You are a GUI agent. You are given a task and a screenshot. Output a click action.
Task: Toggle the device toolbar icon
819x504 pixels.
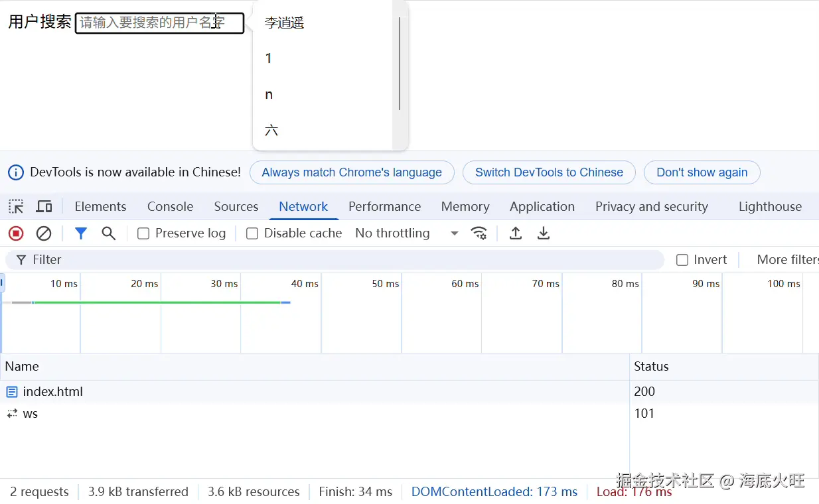coord(44,206)
